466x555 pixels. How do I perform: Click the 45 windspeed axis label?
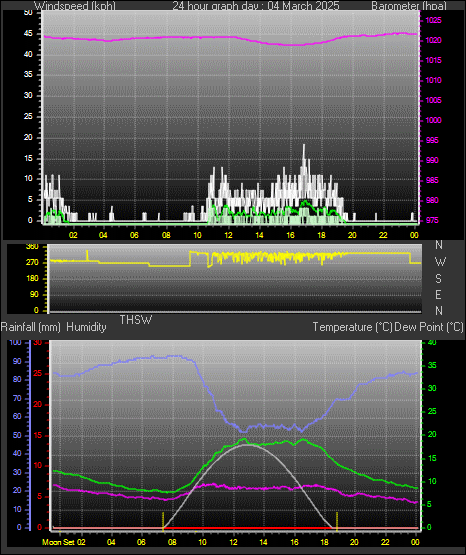click(x=28, y=34)
